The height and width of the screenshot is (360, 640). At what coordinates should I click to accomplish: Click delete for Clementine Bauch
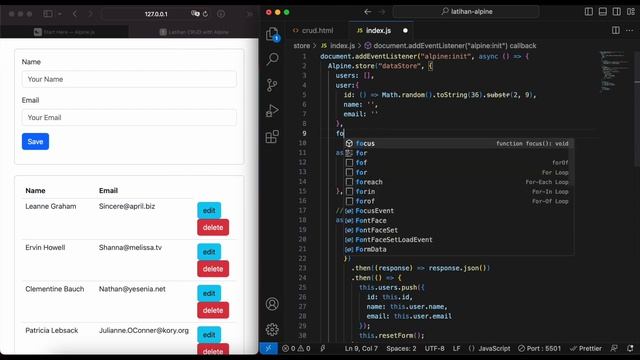213,310
